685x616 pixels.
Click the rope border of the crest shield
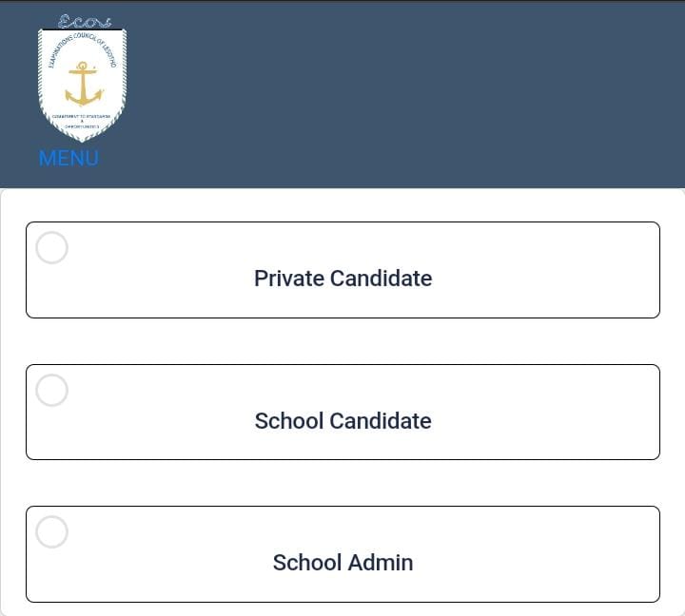[41, 76]
